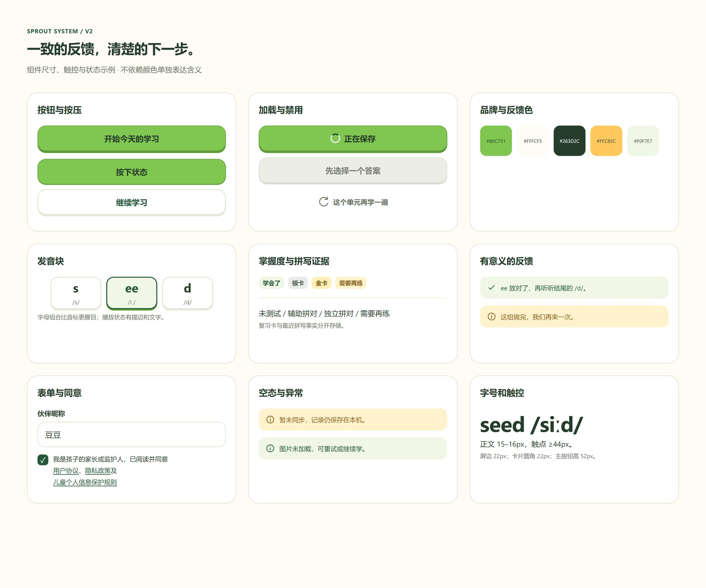Image resolution: width=706 pixels, height=588 pixels.
Task: Click the ee 放对了 success feedback banner
Action: tap(574, 288)
